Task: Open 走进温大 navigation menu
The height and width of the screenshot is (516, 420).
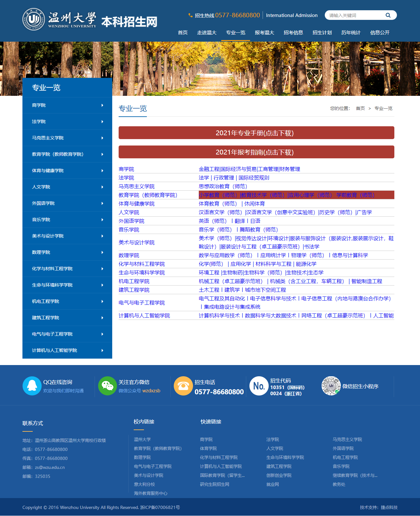Action: [x=207, y=32]
